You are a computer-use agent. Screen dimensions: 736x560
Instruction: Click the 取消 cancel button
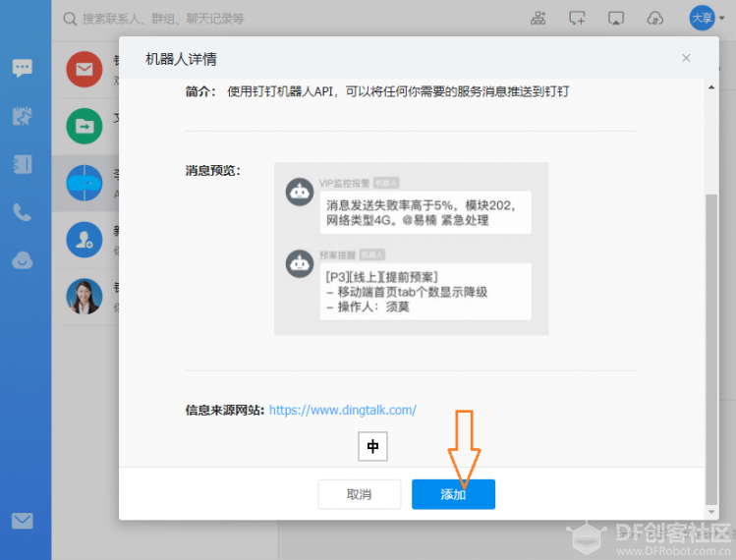(360, 494)
